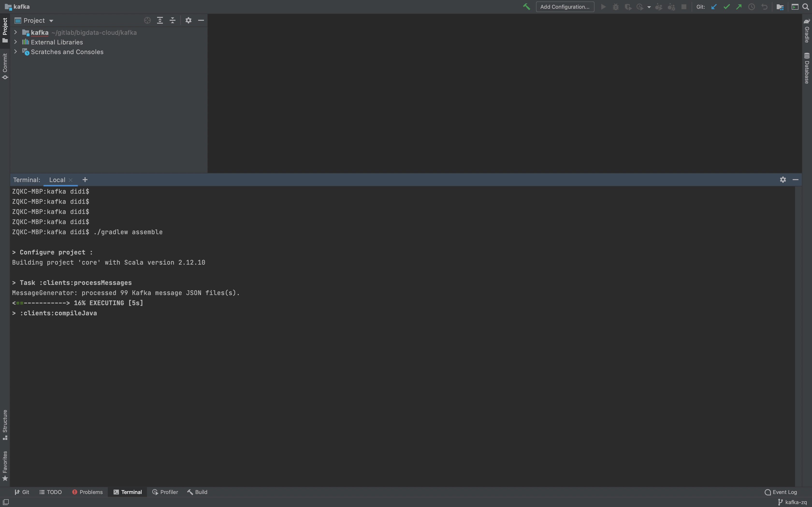Viewport: 812px width, 507px height.
Task: Collapse all nodes in the Project tree
Action: (x=173, y=20)
